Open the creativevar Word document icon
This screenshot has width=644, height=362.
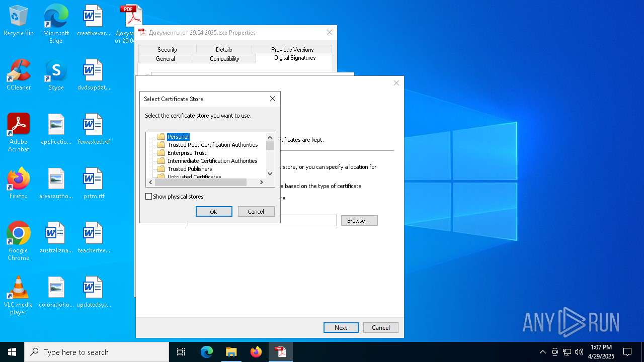point(93,21)
